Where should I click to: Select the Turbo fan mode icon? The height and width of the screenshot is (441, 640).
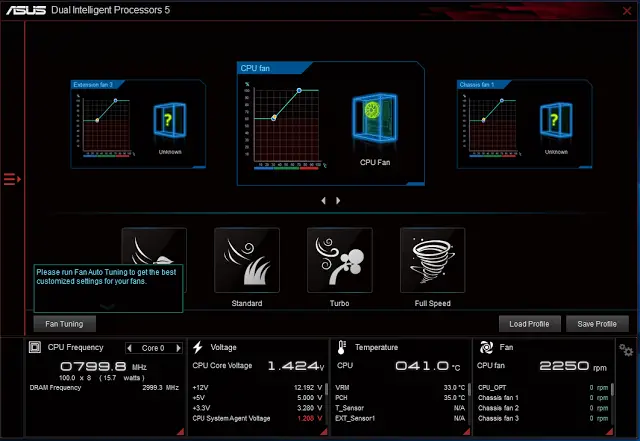tap(340, 260)
